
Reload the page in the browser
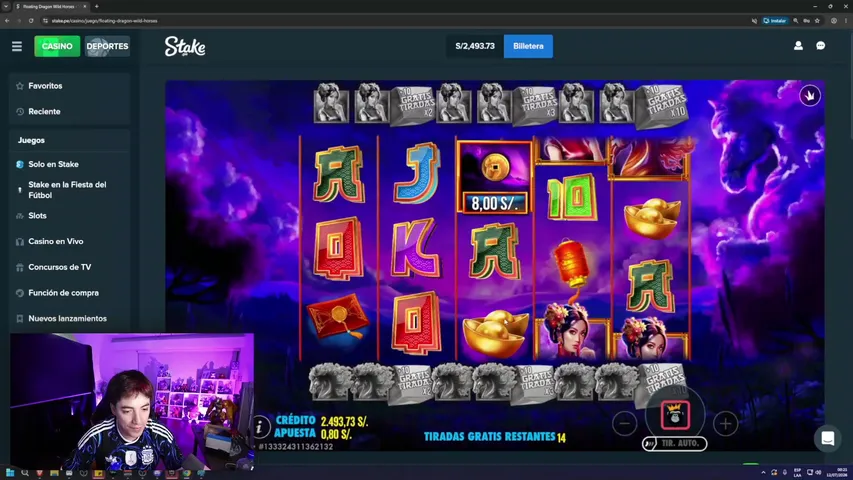pos(31,21)
